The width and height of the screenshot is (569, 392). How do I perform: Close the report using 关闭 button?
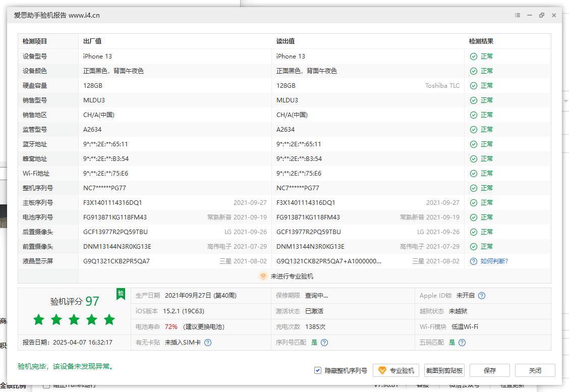coord(535,371)
